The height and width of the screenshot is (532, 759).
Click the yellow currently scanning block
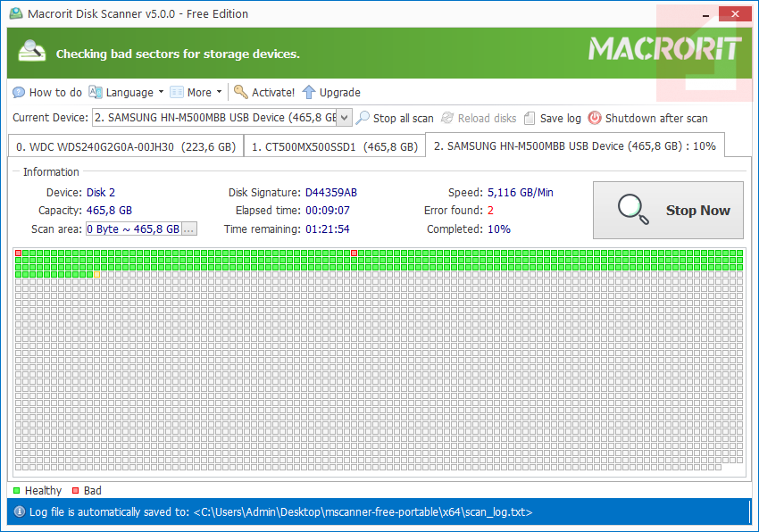[96, 274]
